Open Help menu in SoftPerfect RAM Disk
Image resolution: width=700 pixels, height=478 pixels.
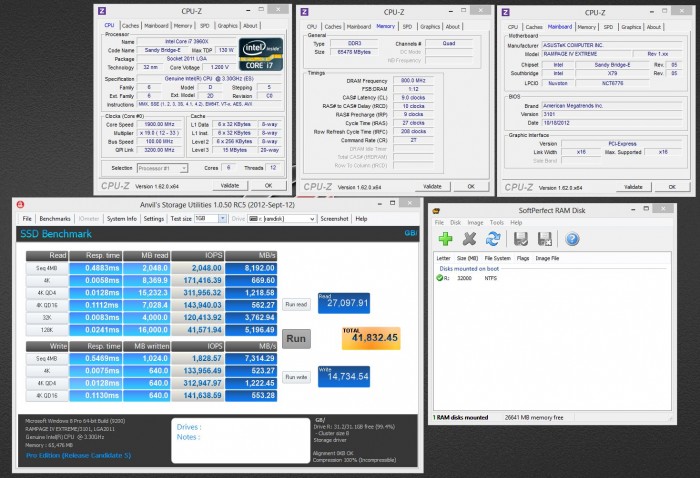point(516,222)
